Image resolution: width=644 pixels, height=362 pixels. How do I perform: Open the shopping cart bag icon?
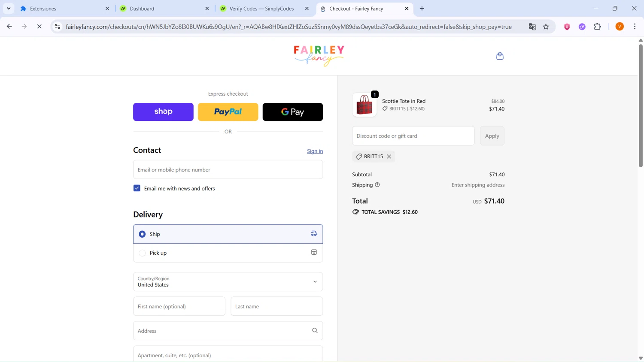[500, 56]
